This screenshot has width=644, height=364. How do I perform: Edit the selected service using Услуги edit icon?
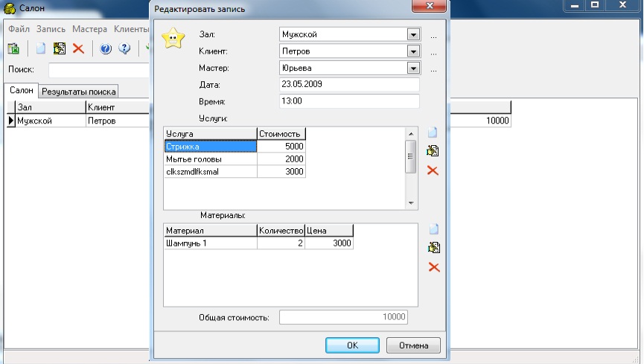click(433, 151)
